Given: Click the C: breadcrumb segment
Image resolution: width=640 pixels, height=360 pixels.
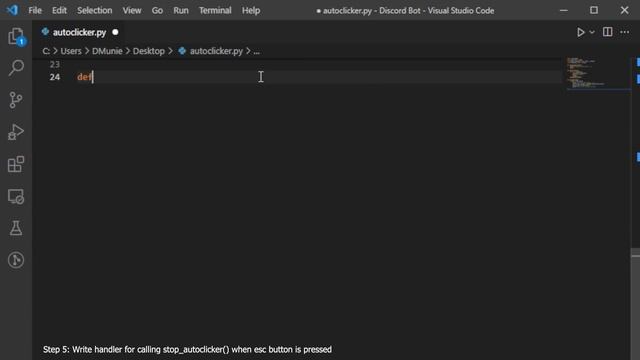Looking at the screenshot, I should coord(46,51).
